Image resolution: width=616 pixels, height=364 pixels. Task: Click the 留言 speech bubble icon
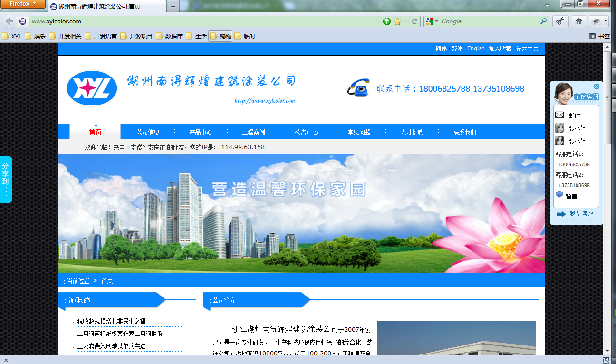559,195
